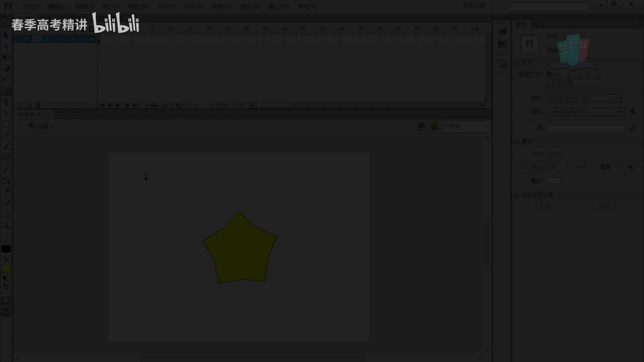Select the Bone tool
The image size is (644, 362).
[6, 170]
